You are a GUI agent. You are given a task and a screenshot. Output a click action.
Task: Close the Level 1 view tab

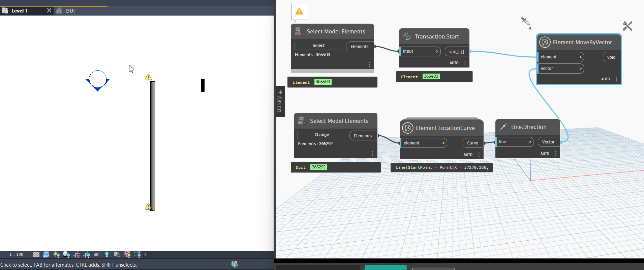pyautogui.click(x=49, y=10)
